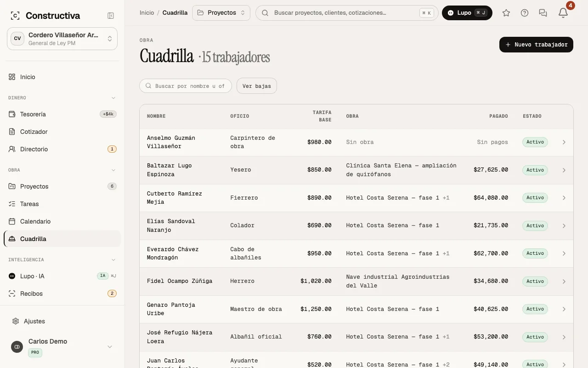Go to Inicio breadcrumb link

147,13
